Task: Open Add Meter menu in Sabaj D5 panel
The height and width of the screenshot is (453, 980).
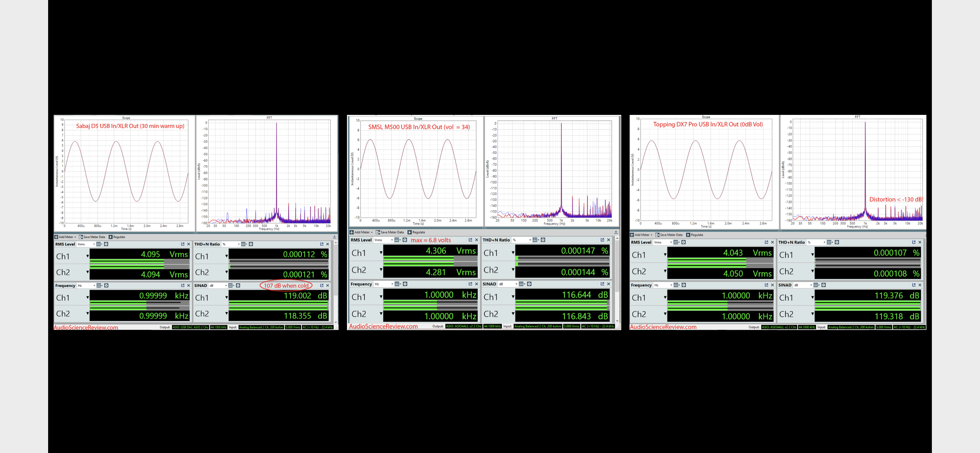Action: tap(65, 237)
